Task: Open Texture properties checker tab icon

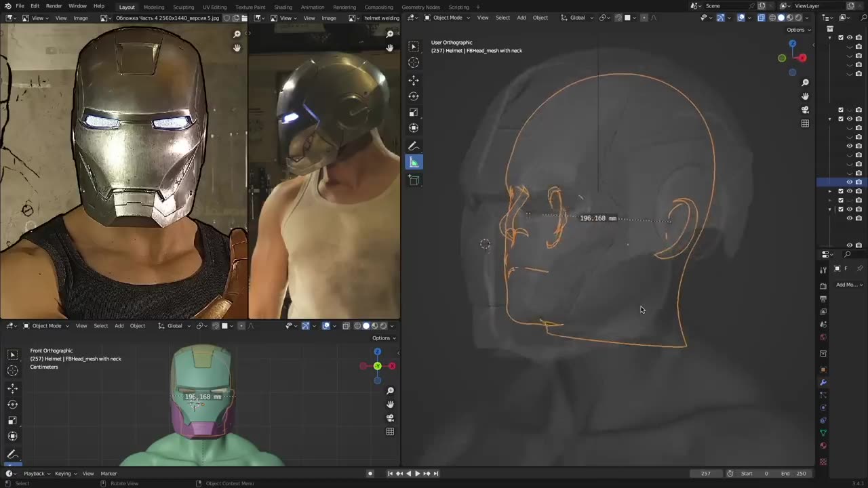Action: coord(823,462)
